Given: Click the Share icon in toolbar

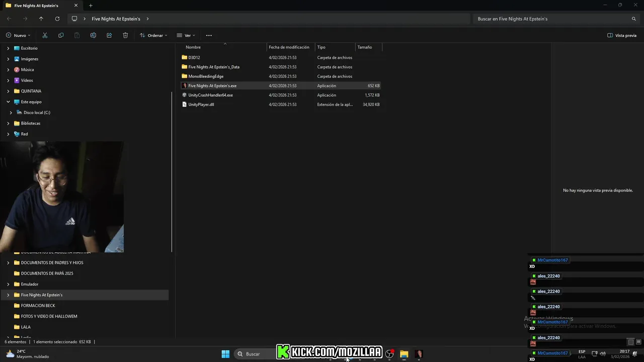Looking at the screenshot, I should (x=109, y=35).
